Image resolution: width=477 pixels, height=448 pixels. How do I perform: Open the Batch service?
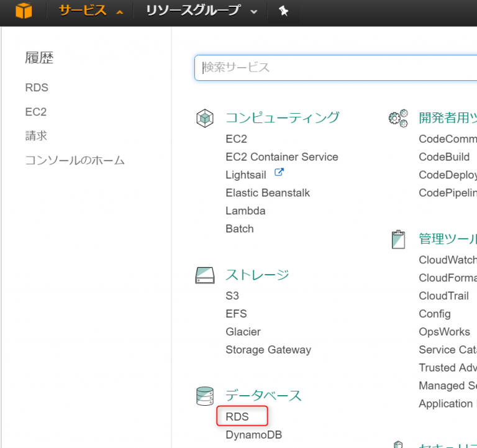pos(239,229)
